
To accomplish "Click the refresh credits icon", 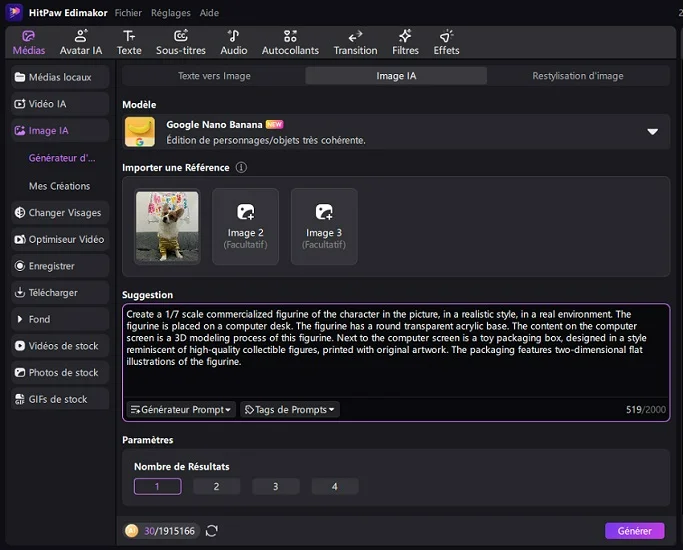I will [x=211, y=531].
